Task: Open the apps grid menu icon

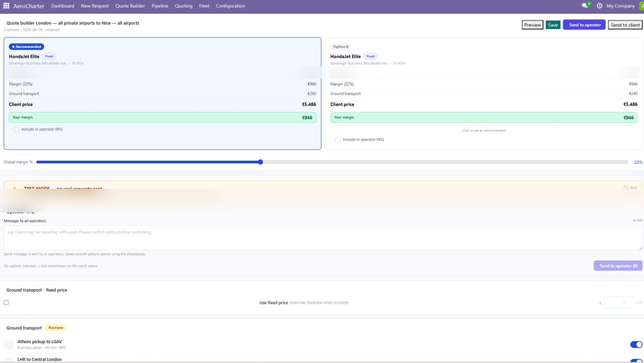Action: (6, 6)
